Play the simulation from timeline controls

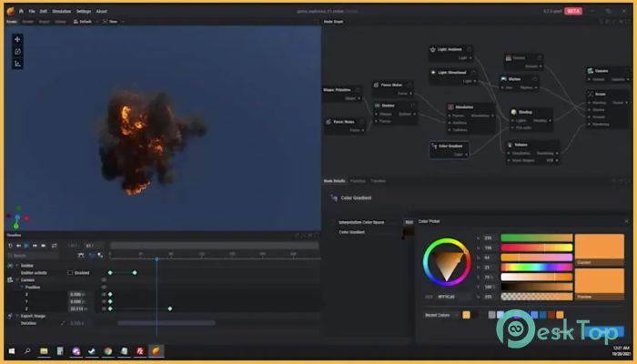[x=26, y=246]
